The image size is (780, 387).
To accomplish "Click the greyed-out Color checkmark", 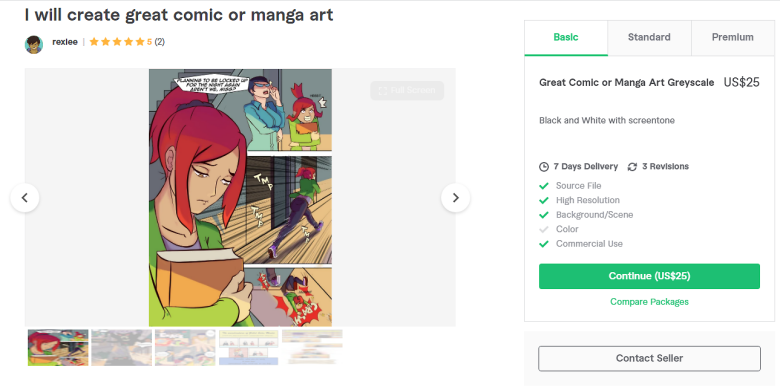I will [544, 229].
